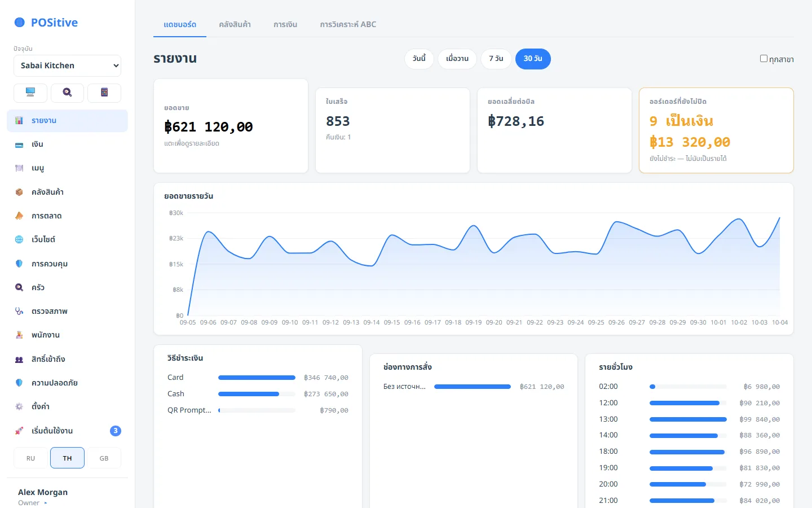Click the bar chart icon beside รายงาน

pyautogui.click(x=19, y=121)
